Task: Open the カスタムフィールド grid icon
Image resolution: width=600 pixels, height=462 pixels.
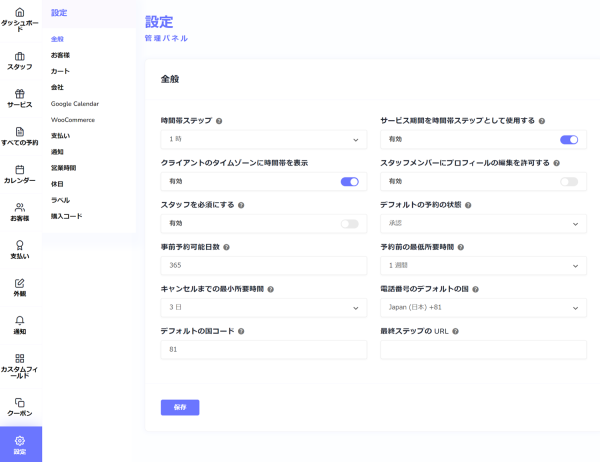Action: coord(20,358)
